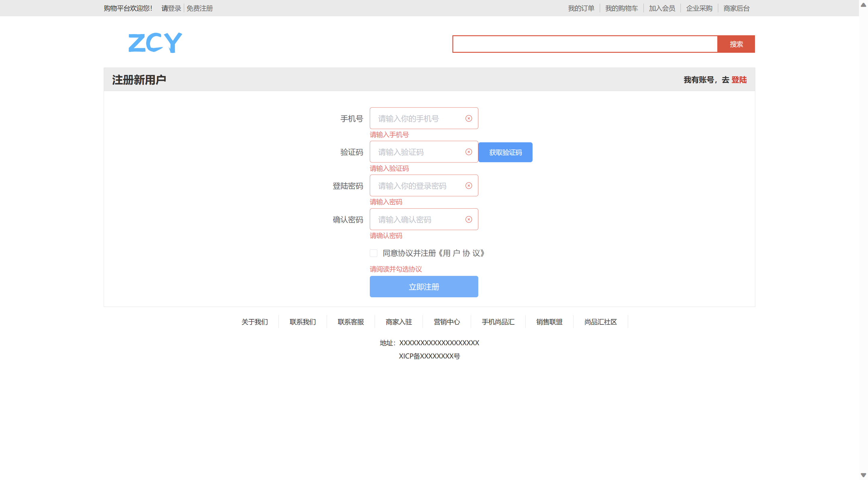Image resolution: width=868 pixels, height=480 pixels.
Task: Click the 请阅读并勾选协议 error message
Action: click(x=396, y=269)
